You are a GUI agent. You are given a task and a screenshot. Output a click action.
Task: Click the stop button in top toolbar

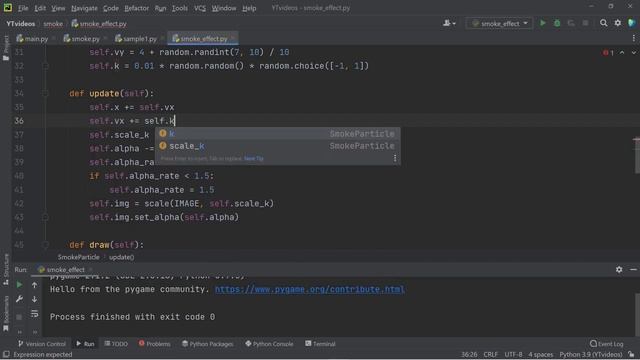click(585, 23)
